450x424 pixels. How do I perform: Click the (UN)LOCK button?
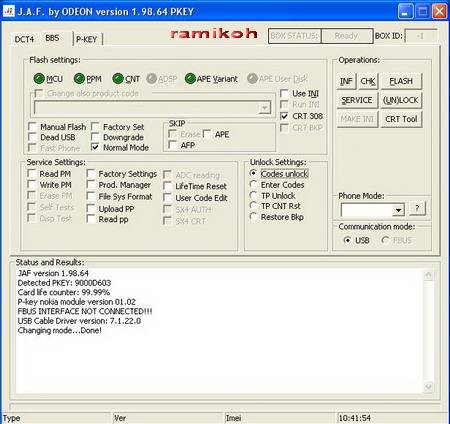401,100
